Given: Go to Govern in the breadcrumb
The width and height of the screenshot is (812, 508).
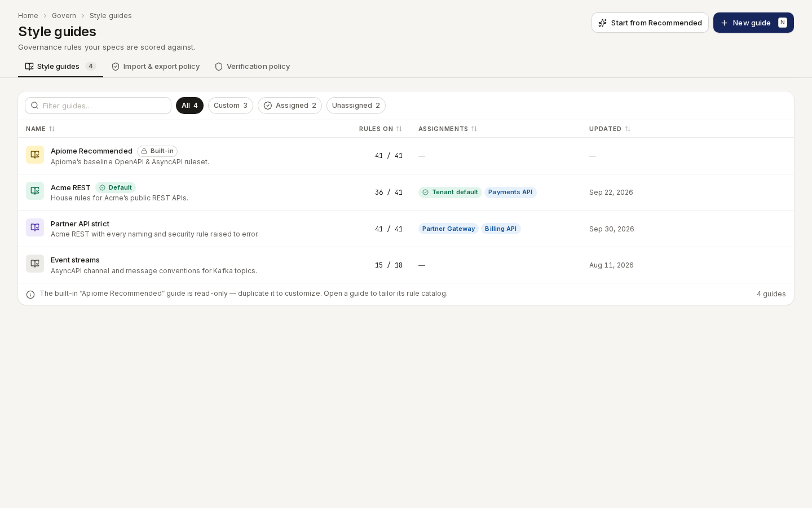Looking at the screenshot, I should 64,16.
